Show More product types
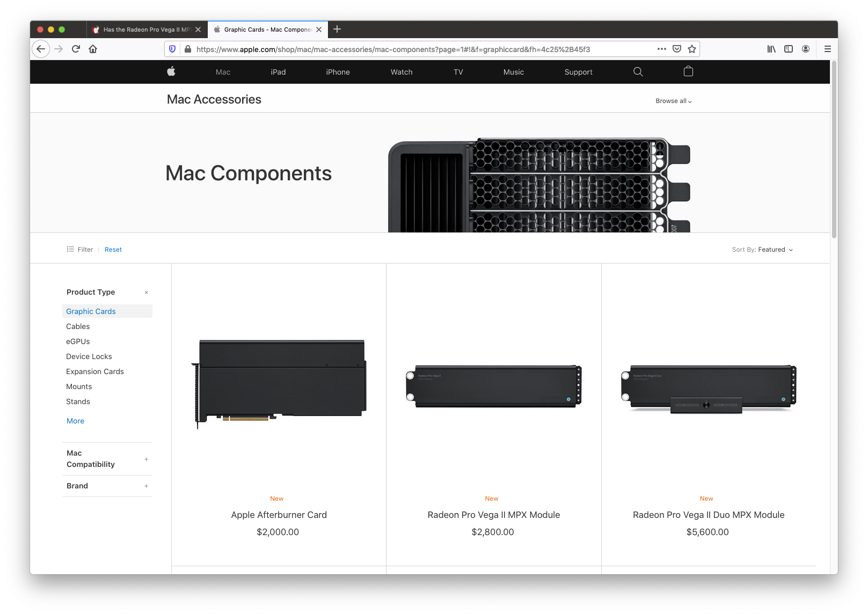This screenshot has width=868, height=614. point(75,421)
